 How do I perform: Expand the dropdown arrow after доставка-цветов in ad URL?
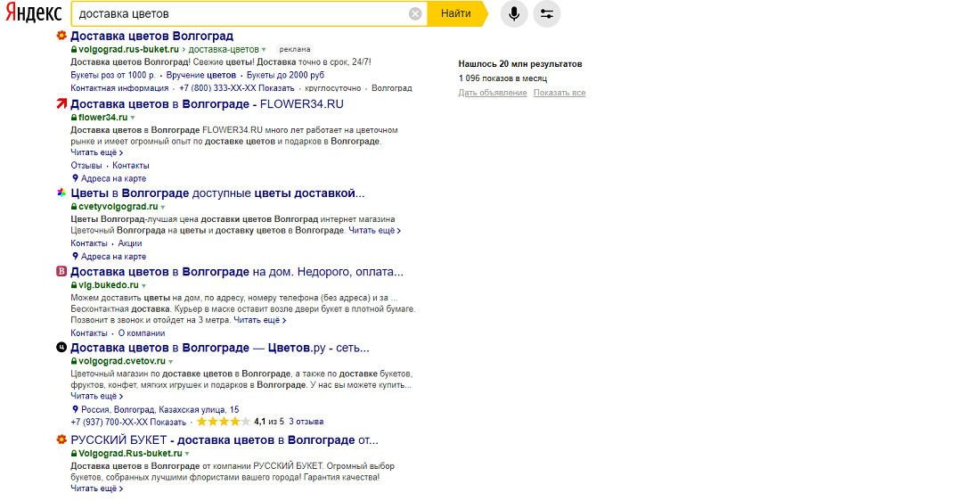pos(264,49)
